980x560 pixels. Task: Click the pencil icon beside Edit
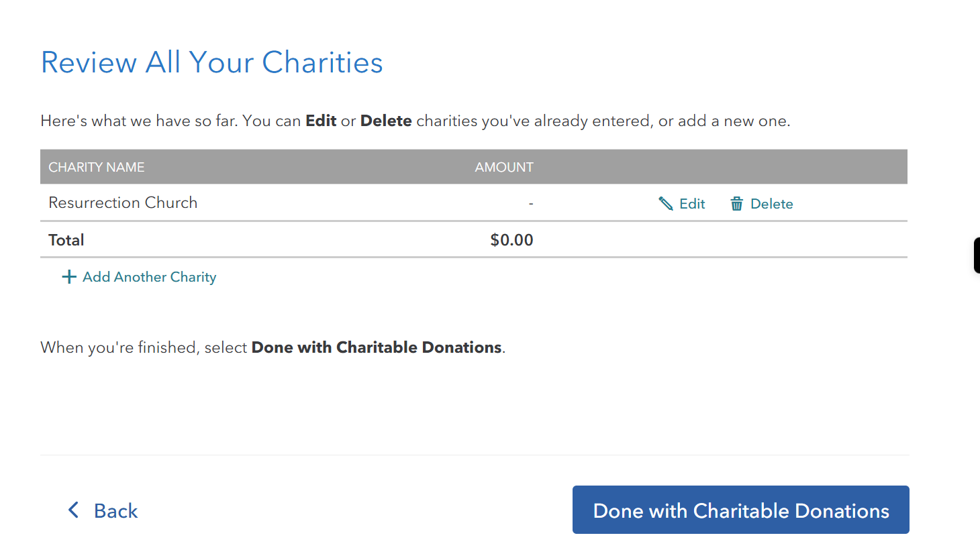pyautogui.click(x=665, y=204)
